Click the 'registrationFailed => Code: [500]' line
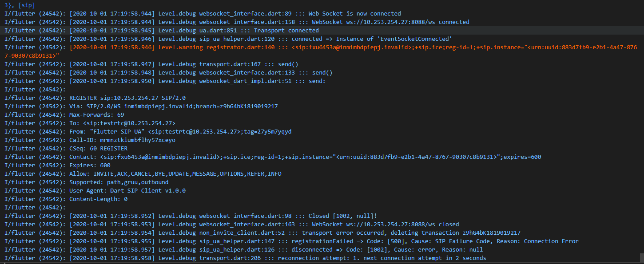This screenshot has width=644, height=264. (291, 241)
